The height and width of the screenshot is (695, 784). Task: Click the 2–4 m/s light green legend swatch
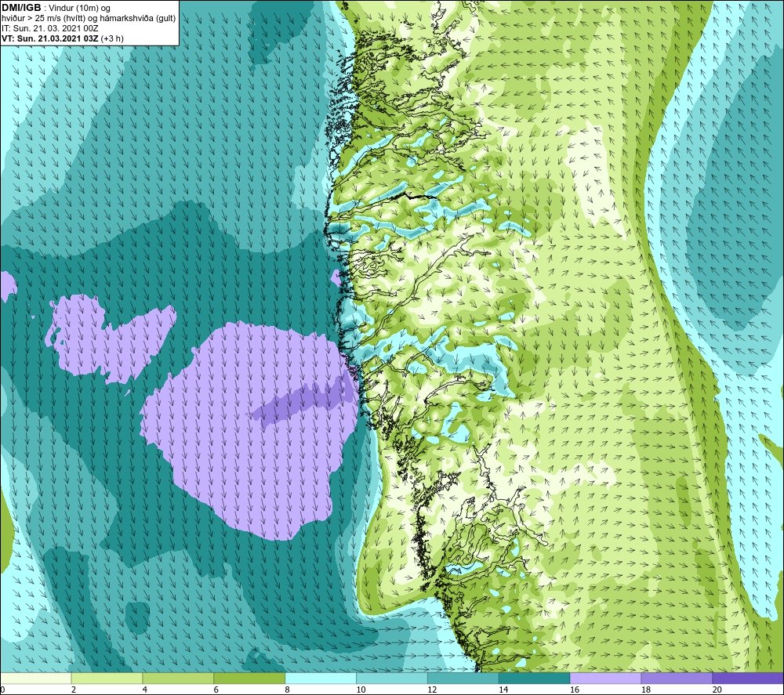click(x=107, y=678)
